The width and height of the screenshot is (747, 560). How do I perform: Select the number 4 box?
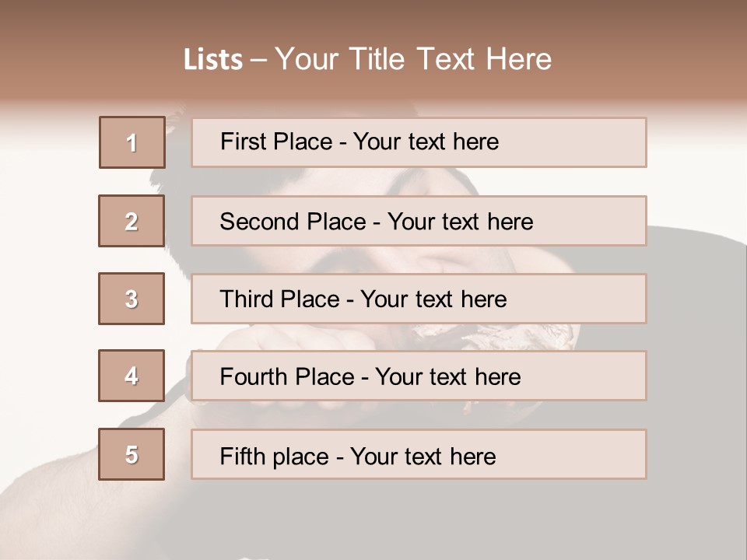[x=132, y=376]
